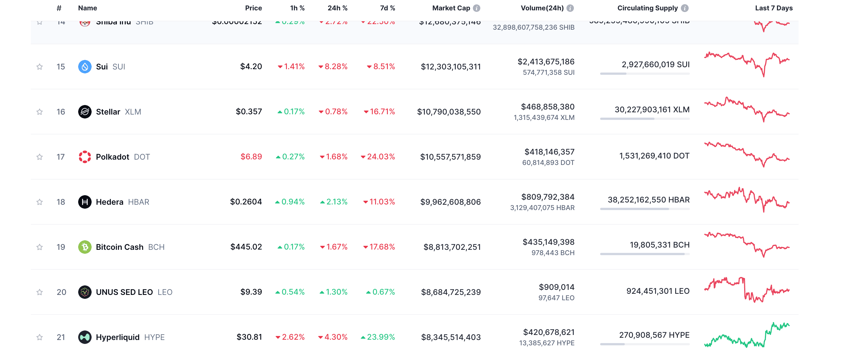Add Hyperliquid to watchlist with star

click(x=40, y=337)
